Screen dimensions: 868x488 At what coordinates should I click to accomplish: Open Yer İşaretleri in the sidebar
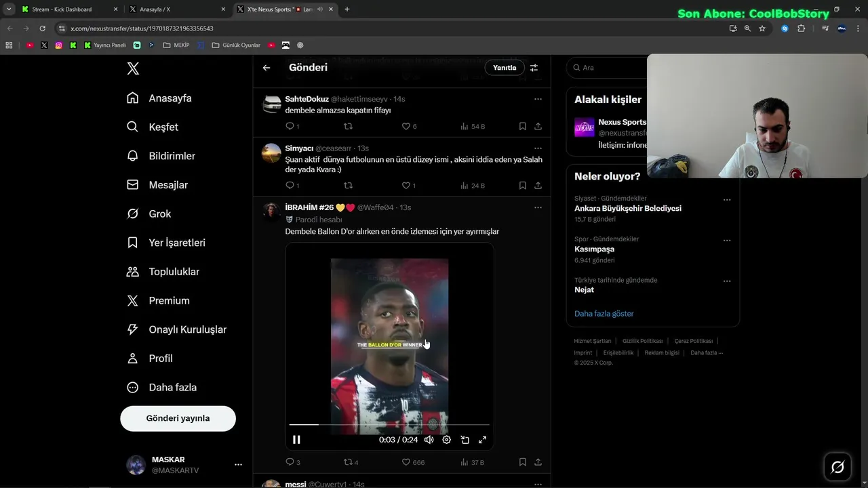coord(166,243)
